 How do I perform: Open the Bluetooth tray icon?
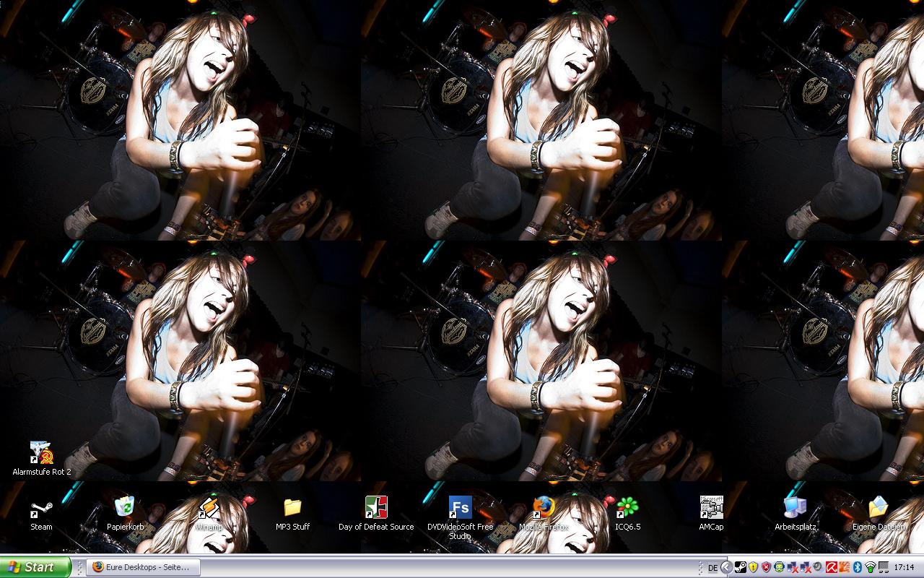[x=858, y=567]
